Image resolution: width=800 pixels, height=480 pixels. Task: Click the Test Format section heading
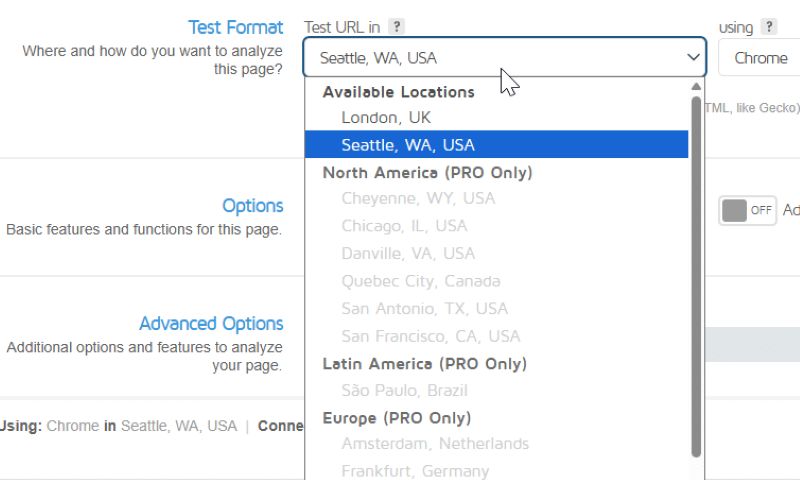coord(235,28)
